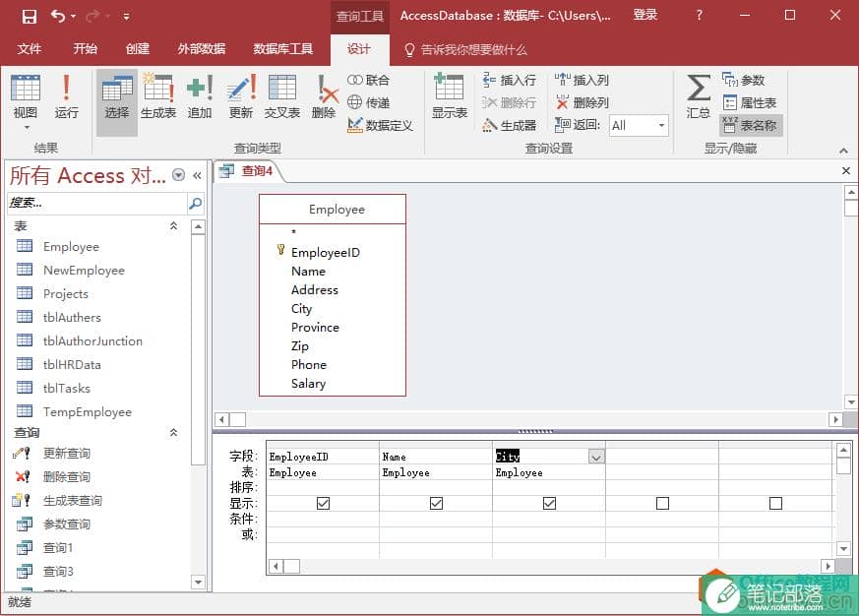Open the Return (返回) All combo box
This screenshot has width=859, height=616.
click(x=639, y=126)
